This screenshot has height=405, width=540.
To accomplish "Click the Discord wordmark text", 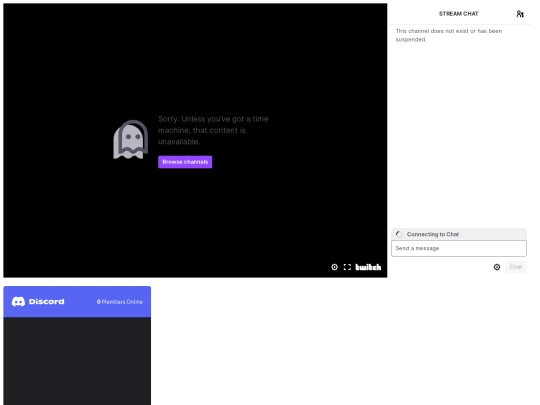I will point(46,302).
